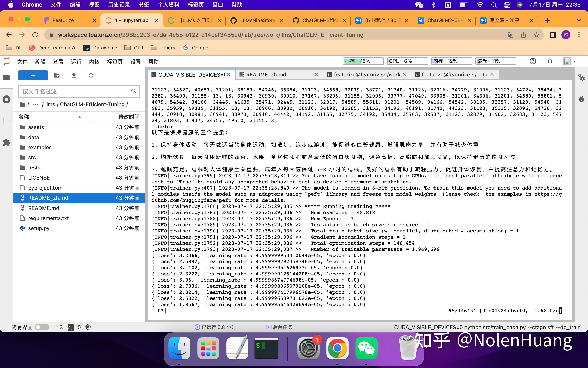Open Google bookmark
This screenshot has height=368, width=588.
[x=195, y=48]
